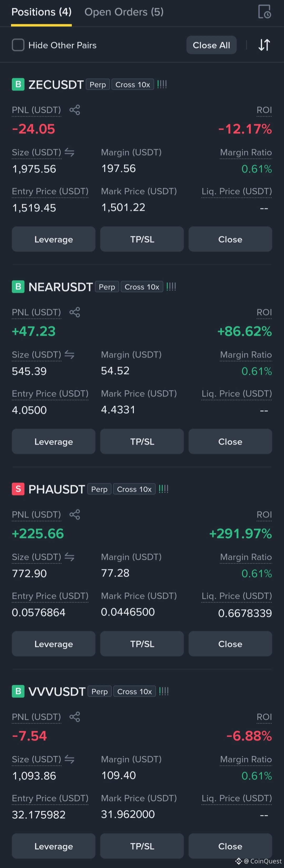This screenshot has height=868, width=284.
Task: Toggle size unit for NEARUSDT position
Action: click(69, 355)
